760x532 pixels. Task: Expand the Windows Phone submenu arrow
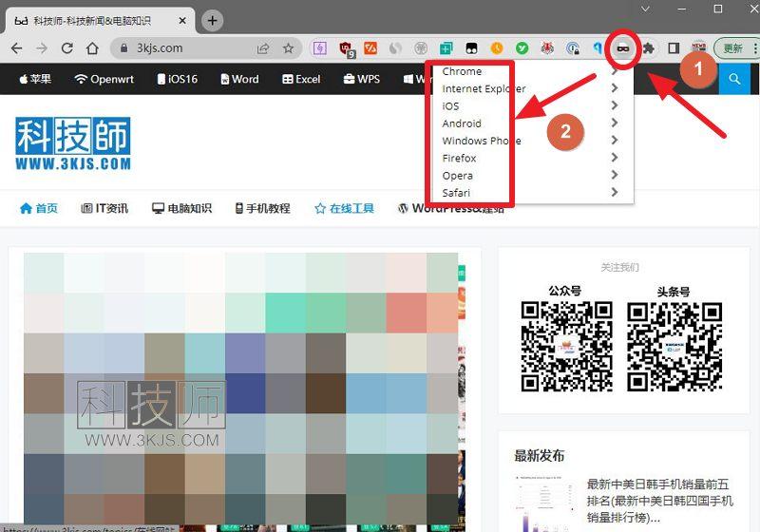point(614,141)
